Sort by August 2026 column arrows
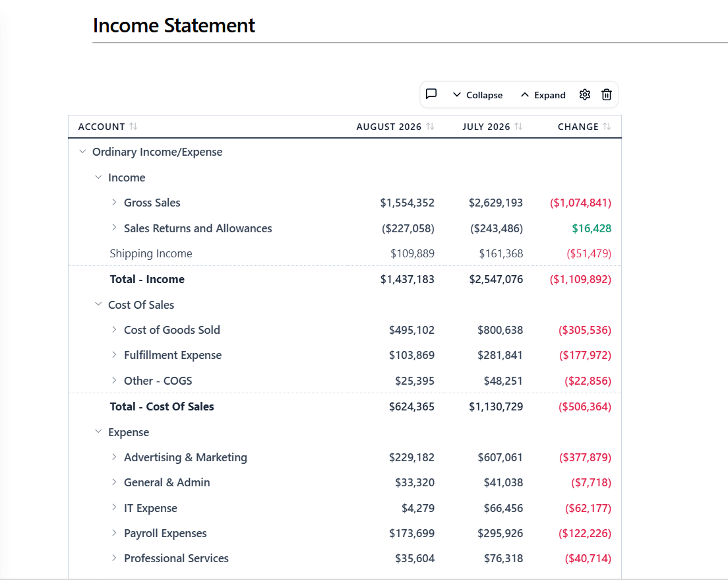 430,127
